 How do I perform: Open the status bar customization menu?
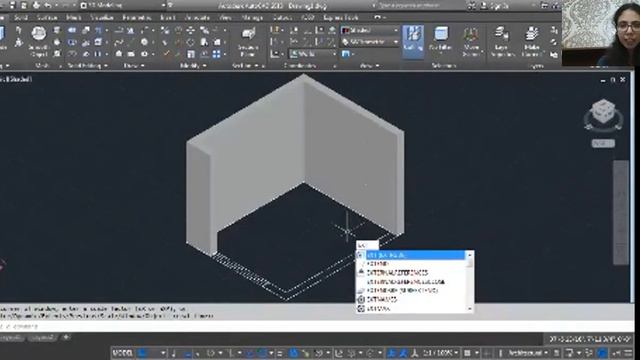click(x=629, y=353)
